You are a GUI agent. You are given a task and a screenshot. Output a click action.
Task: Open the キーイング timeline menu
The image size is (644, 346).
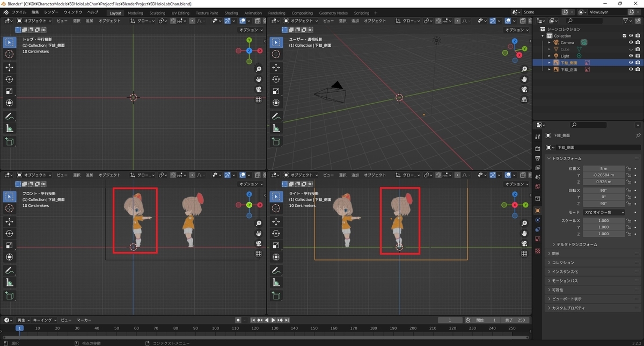pos(43,320)
